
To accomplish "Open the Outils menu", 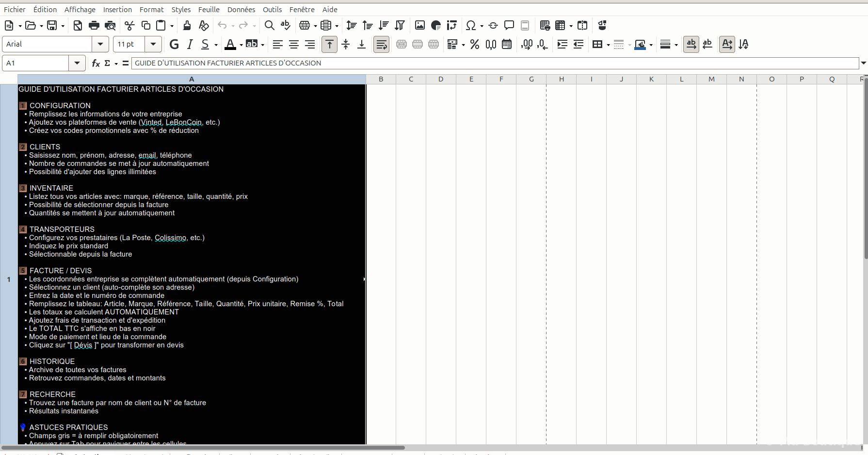I will 272,10.
